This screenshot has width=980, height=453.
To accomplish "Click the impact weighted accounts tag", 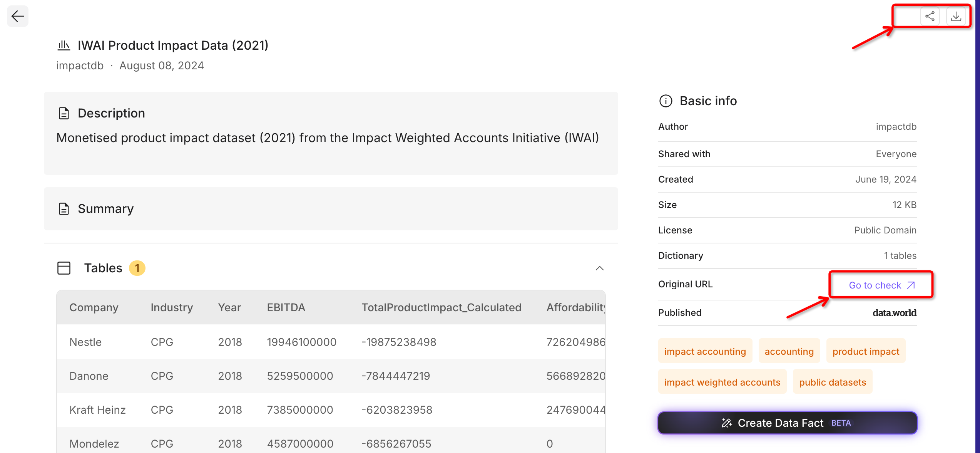I will [x=722, y=382].
